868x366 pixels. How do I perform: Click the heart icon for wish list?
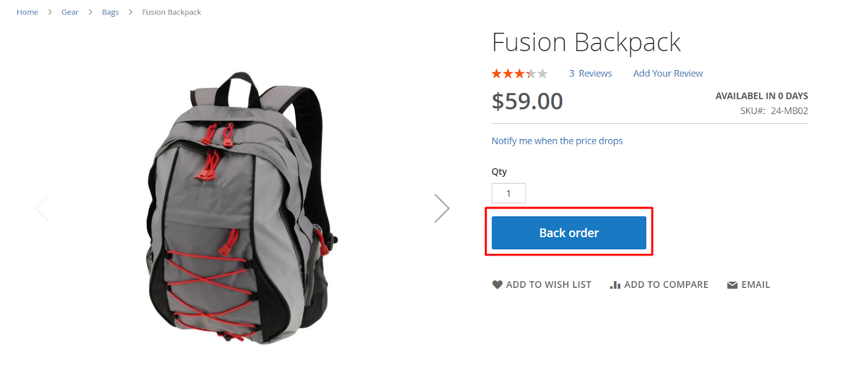click(497, 285)
